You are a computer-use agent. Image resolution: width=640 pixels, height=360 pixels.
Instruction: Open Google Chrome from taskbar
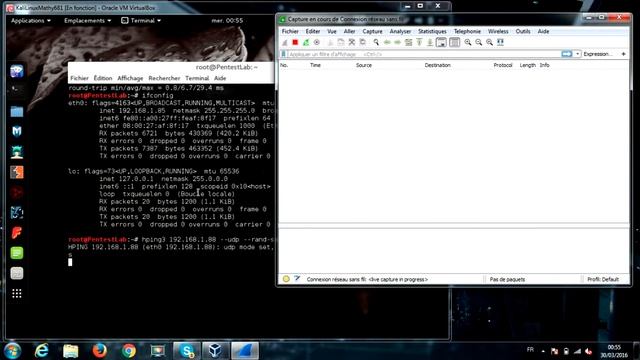pos(129,351)
